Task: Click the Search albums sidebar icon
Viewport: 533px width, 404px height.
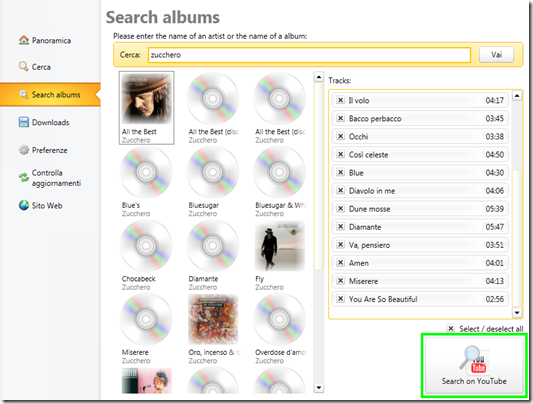Action: (x=23, y=94)
